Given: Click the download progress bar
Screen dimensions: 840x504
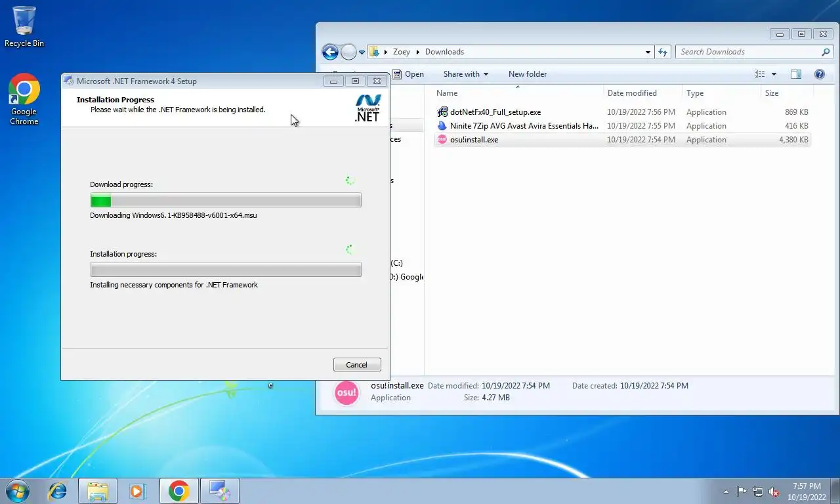Looking at the screenshot, I should click(x=226, y=200).
